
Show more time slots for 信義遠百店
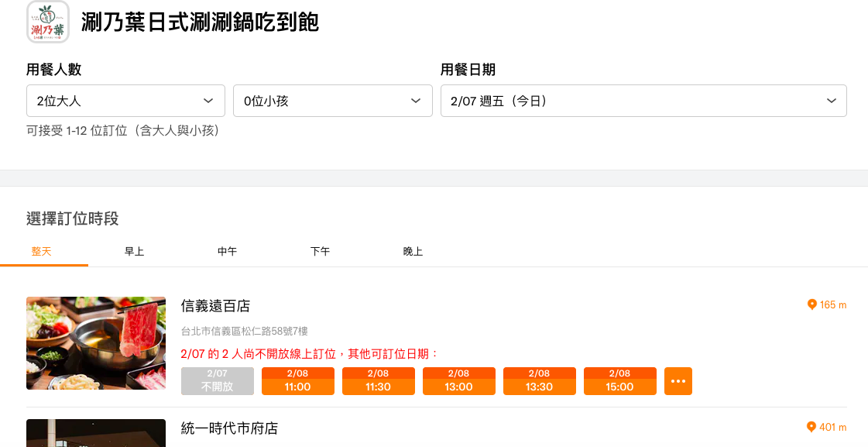tap(678, 381)
